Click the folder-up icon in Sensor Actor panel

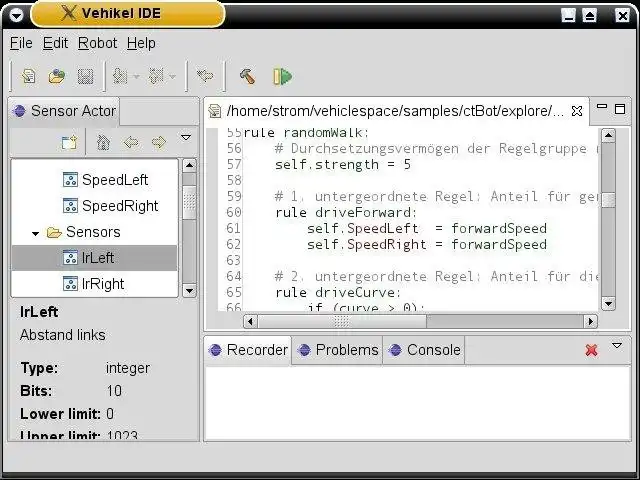[69, 142]
